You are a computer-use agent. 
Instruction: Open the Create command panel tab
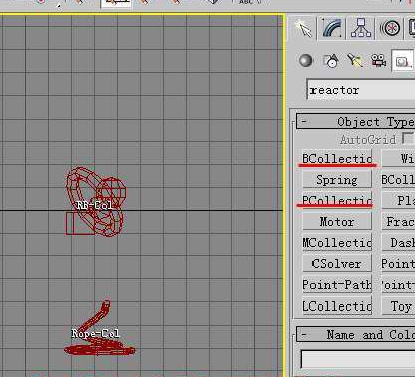[x=304, y=28]
